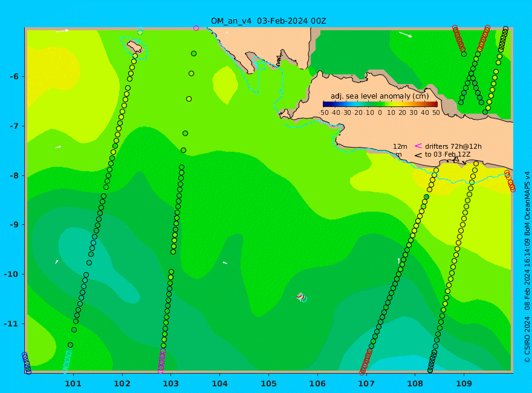Click longitude tick label 104
Viewport: 532px width, 393px height.
220,384
